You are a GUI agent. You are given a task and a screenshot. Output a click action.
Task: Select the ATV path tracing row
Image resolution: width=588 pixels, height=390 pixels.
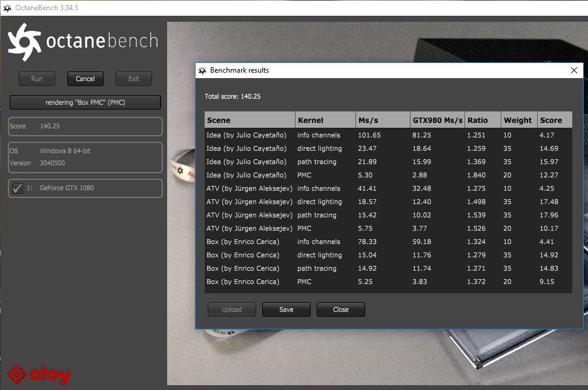point(389,215)
